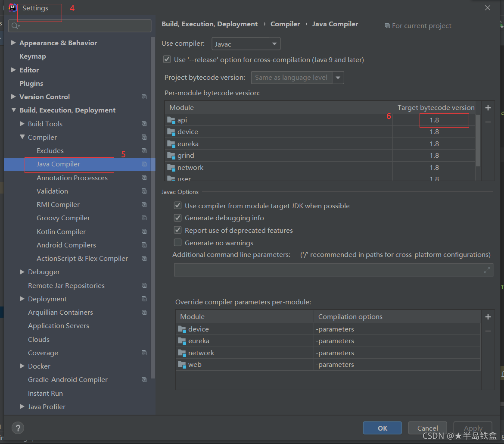This screenshot has width=504, height=444.
Task: Click project-level icon next to Annotation Processors
Action: tap(144, 178)
